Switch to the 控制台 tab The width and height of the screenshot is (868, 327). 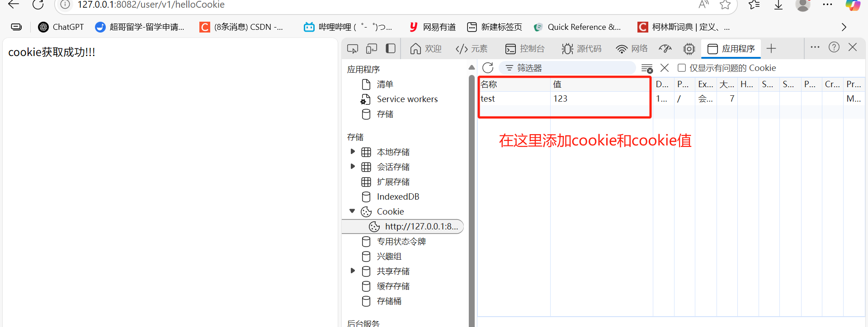point(525,49)
